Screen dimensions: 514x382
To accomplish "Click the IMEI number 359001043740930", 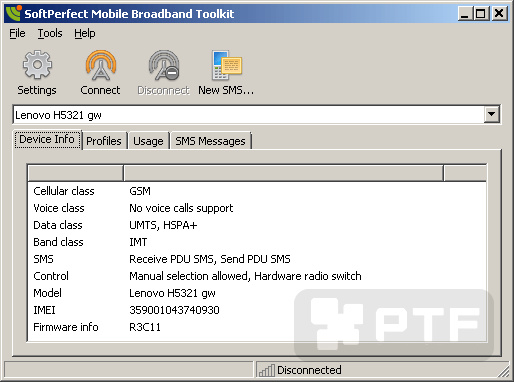I will pos(174,310).
